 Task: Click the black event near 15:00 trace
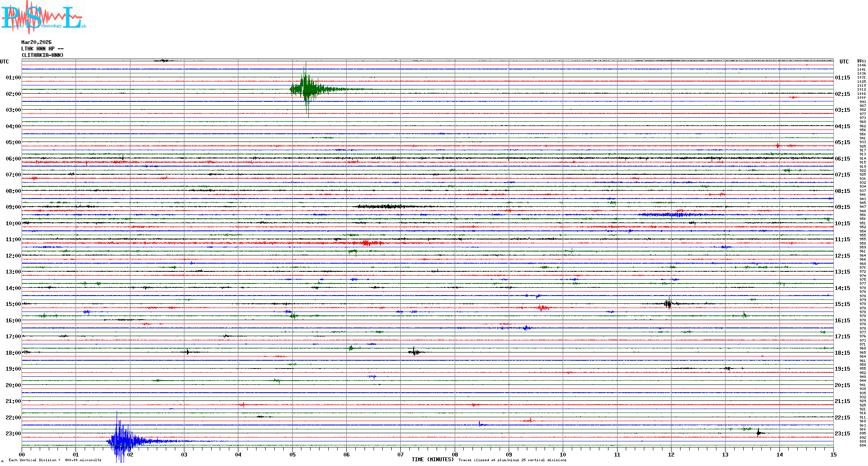(668, 304)
